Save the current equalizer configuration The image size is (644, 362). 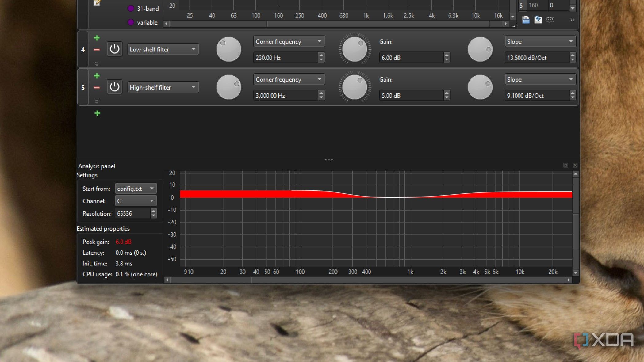pos(538,20)
